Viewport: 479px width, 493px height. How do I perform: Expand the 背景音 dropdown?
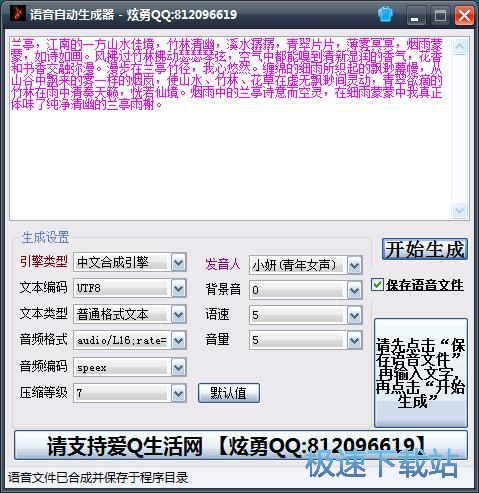pos(354,290)
